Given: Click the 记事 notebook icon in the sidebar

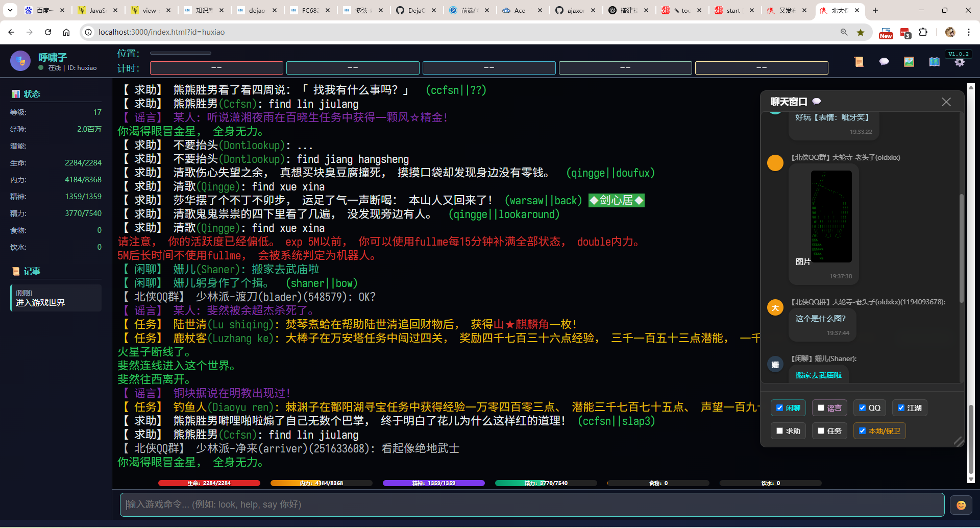Looking at the screenshot, I should pos(15,271).
